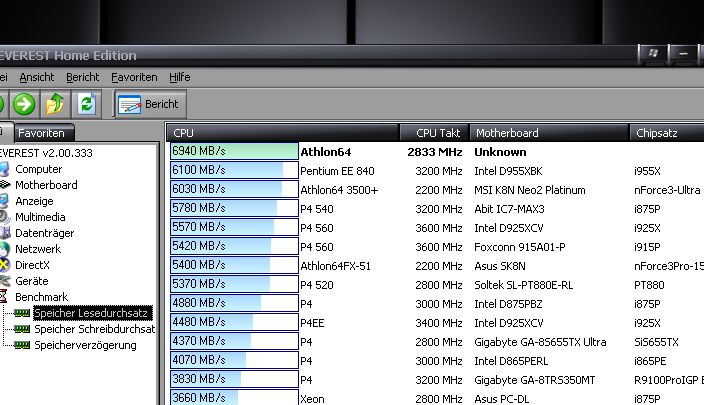
Task: Sort by the Motherboard column header
Action: click(x=549, y=133)
